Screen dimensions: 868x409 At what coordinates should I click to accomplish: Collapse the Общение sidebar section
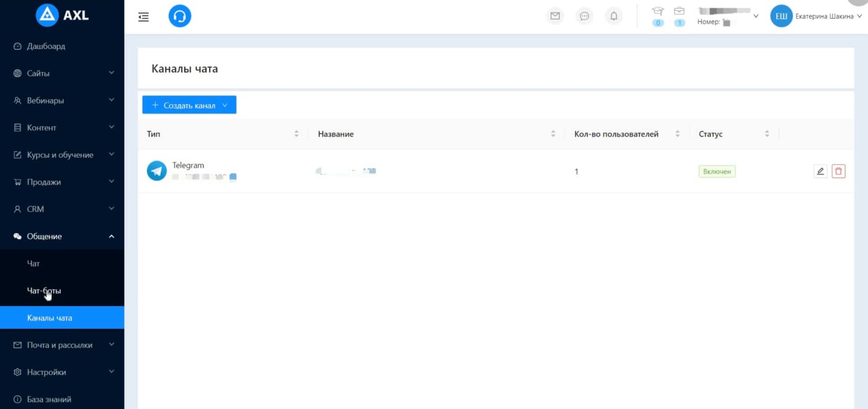click(x=62, y=236)
